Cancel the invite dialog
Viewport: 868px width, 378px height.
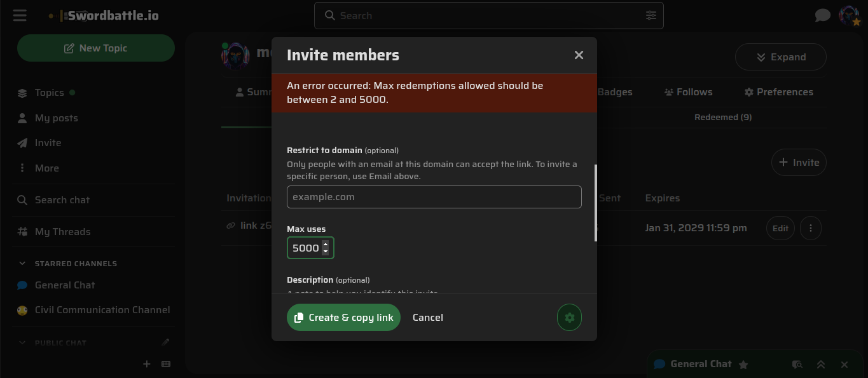(428, 318)
